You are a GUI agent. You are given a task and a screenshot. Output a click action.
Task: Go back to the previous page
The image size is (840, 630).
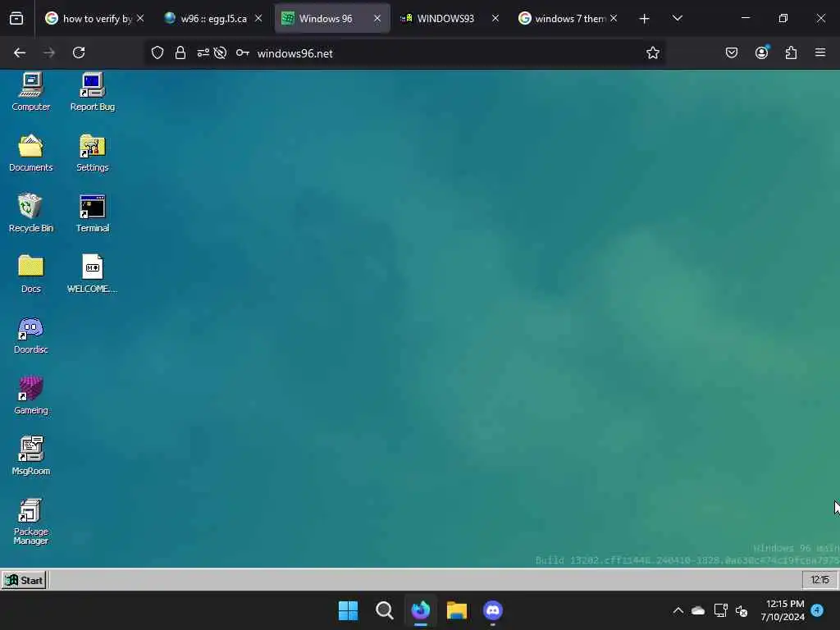(x=20, y=53)
